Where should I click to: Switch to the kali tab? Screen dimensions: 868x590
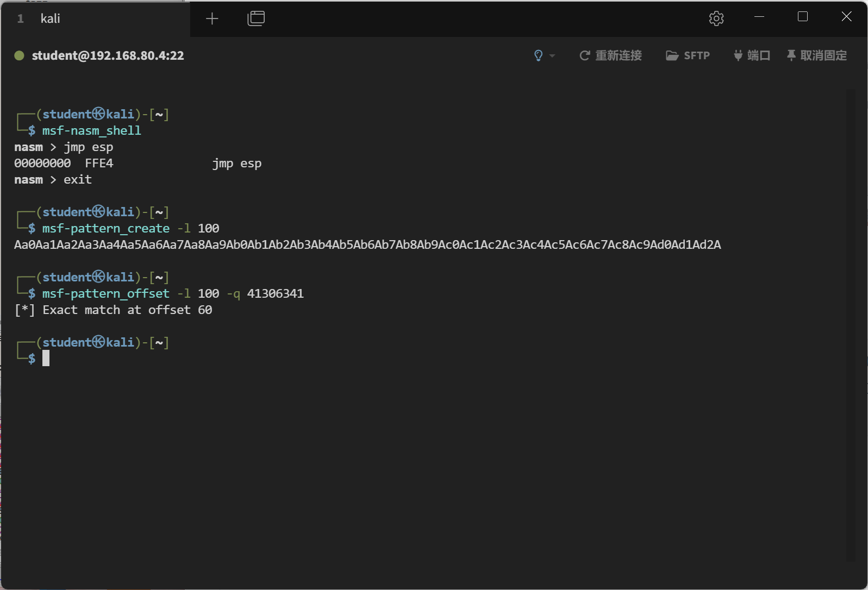pyautogui.click(x=50, y=19)
